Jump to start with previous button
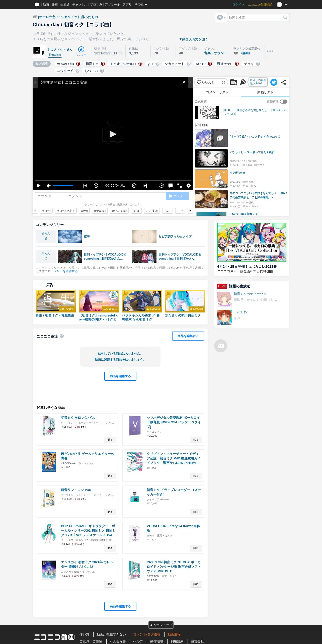322x644 pixels. tap(85, 186)
